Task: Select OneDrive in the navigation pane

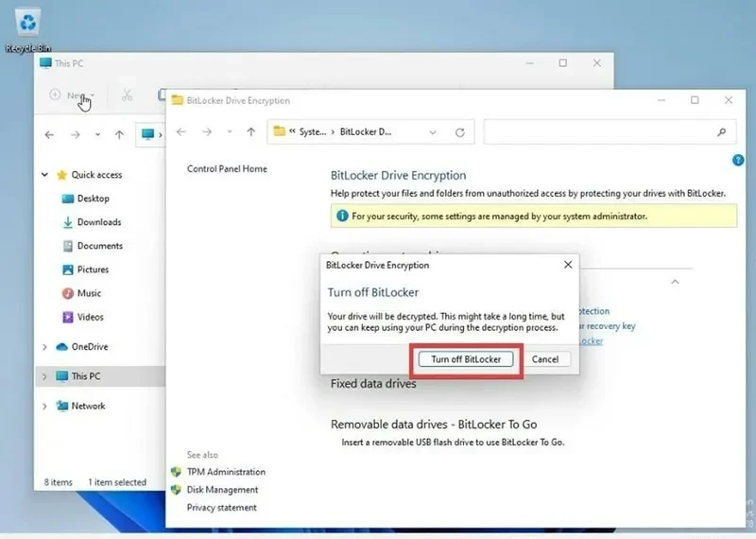Action: [x=90, y=346]
